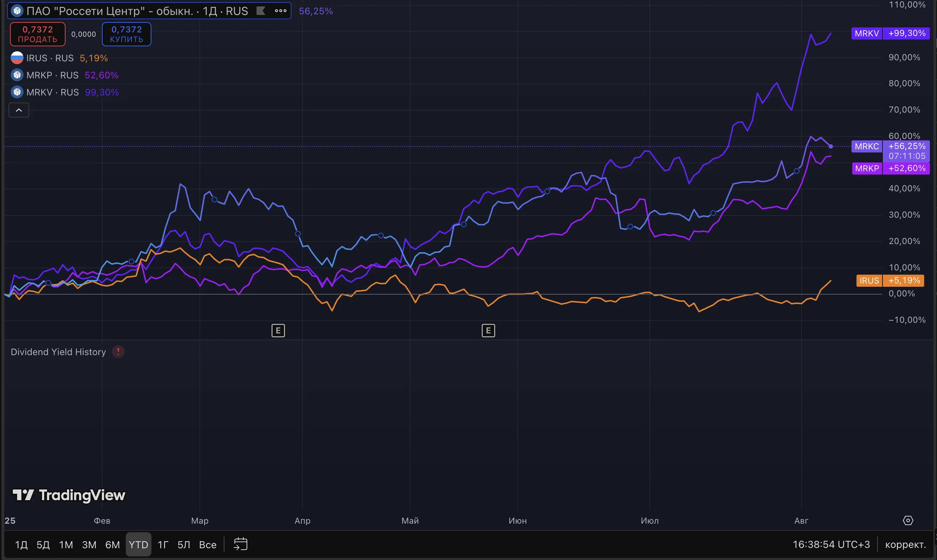Screen dimensions: 937x560
Task: Click the Фев label on the time axis
Action: 102,521
